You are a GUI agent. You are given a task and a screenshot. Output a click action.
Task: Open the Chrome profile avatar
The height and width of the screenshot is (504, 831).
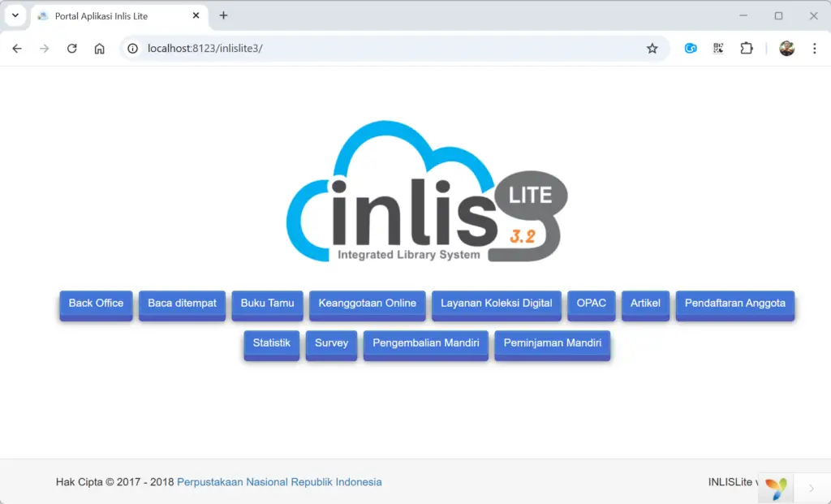coord(786,49)
